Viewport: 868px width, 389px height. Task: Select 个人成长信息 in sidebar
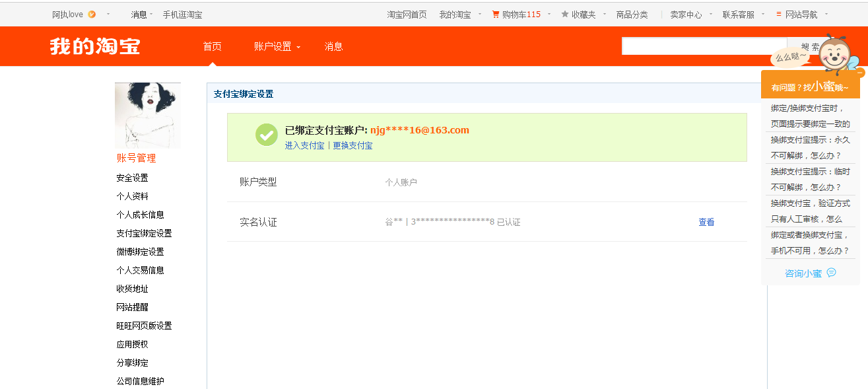point(140,215)
